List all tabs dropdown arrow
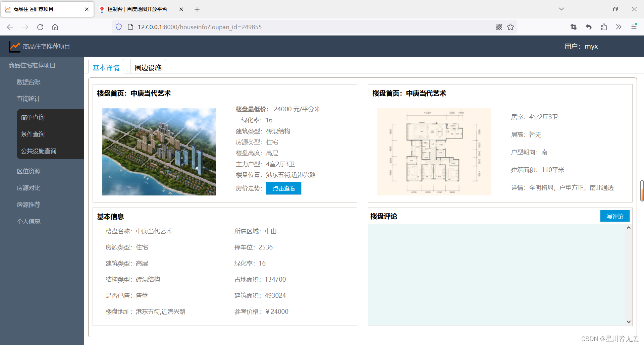This screenshot has width=644, height=345. pyautogui.click(x=561, y=9)
